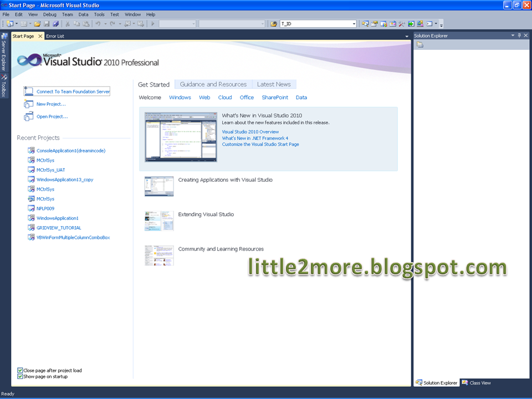Open the T_ID combo box dropdown

click(354, 23)
